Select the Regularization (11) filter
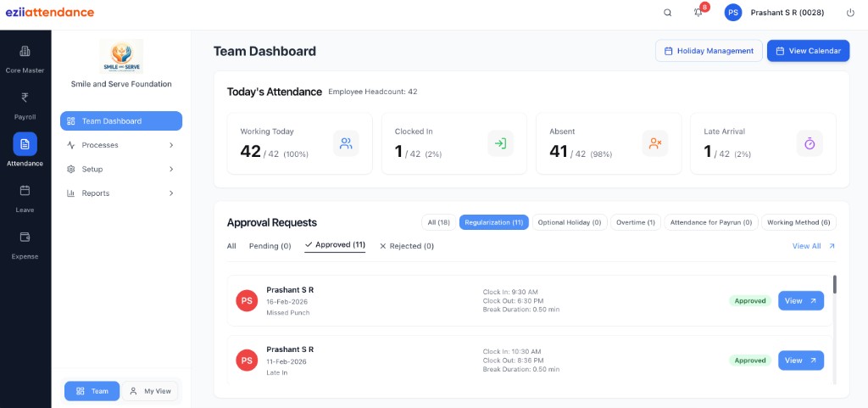The height and width of the screenshot is (408, 868). click(x=494, y=222)
